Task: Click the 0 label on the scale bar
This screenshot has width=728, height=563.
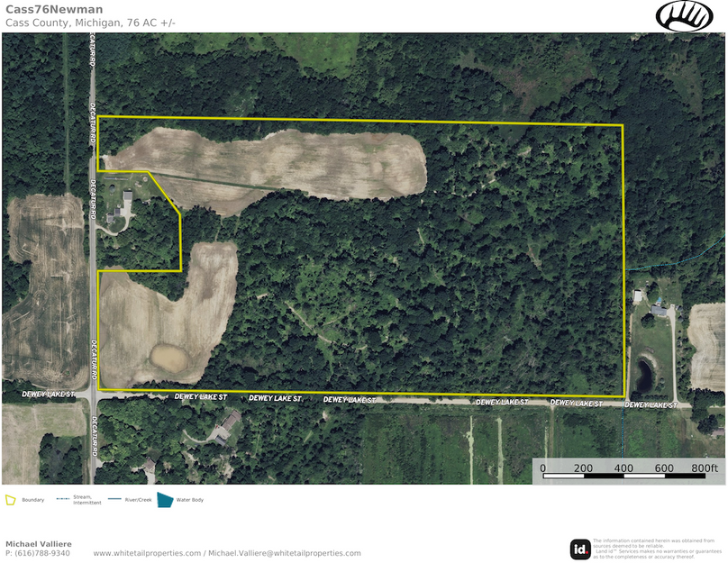Action: click(x=542, y=468)
